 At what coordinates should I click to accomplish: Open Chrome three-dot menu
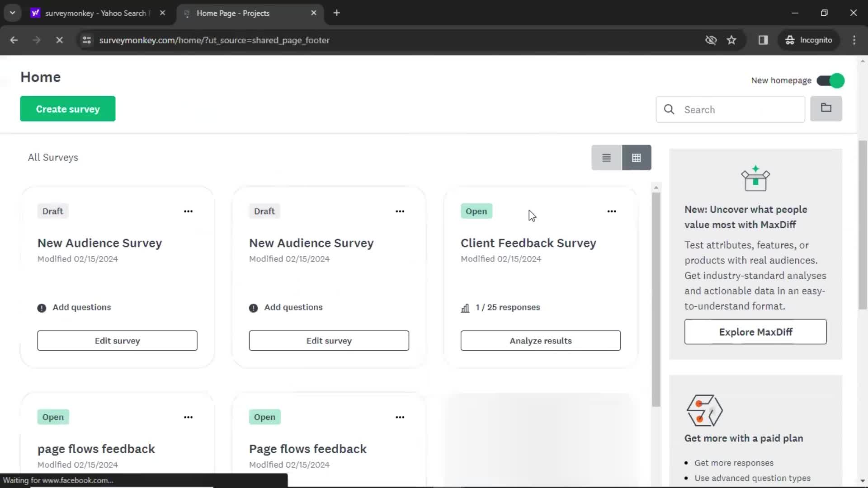click(854, 40)
